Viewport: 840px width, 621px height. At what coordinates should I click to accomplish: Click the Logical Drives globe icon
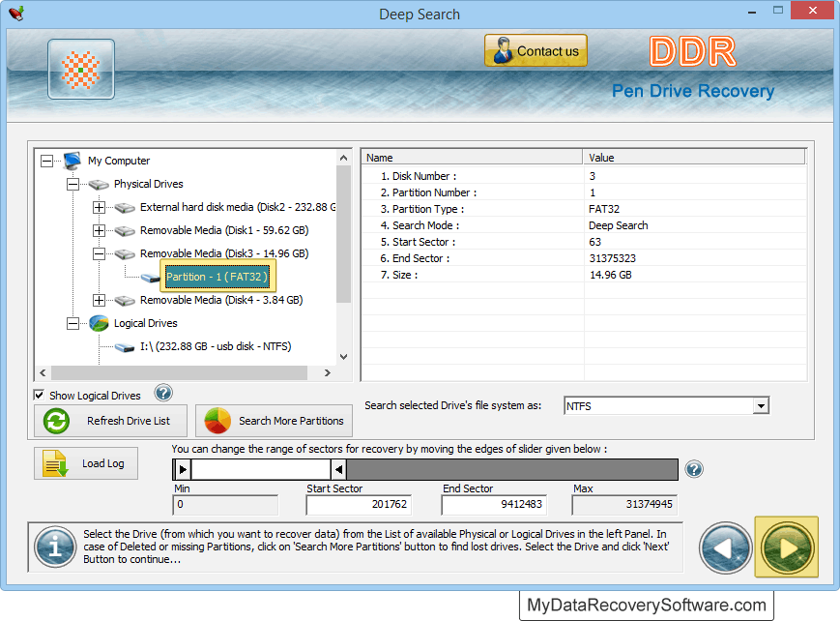click(x=99, y=323)
